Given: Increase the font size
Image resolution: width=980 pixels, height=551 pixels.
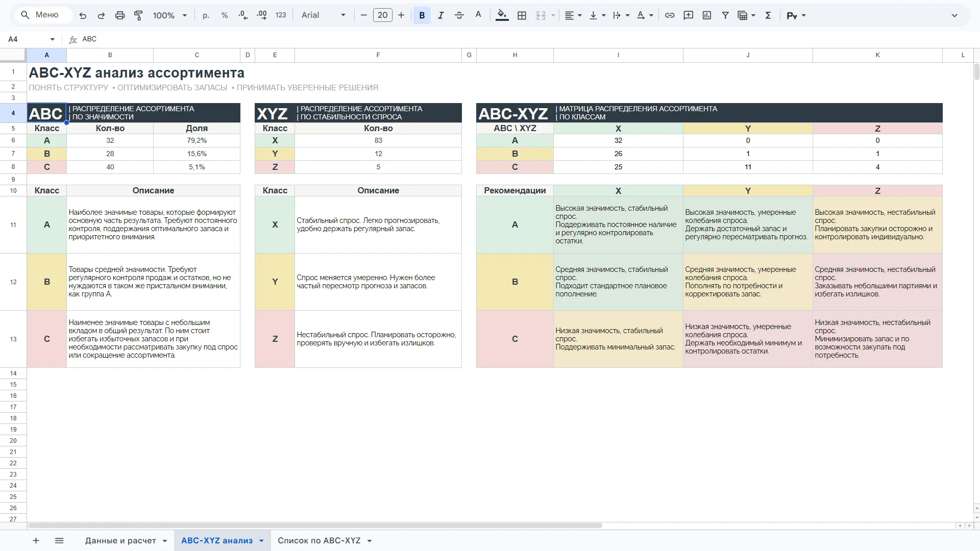Looking at the screenshot, I should (x=401, y=15).
